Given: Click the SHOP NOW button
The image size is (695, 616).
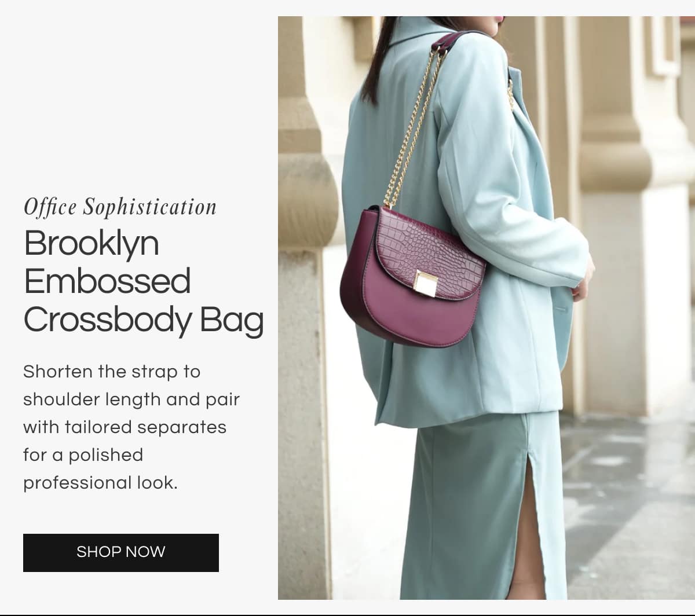Looking at the screenshot, I should 121,552.
